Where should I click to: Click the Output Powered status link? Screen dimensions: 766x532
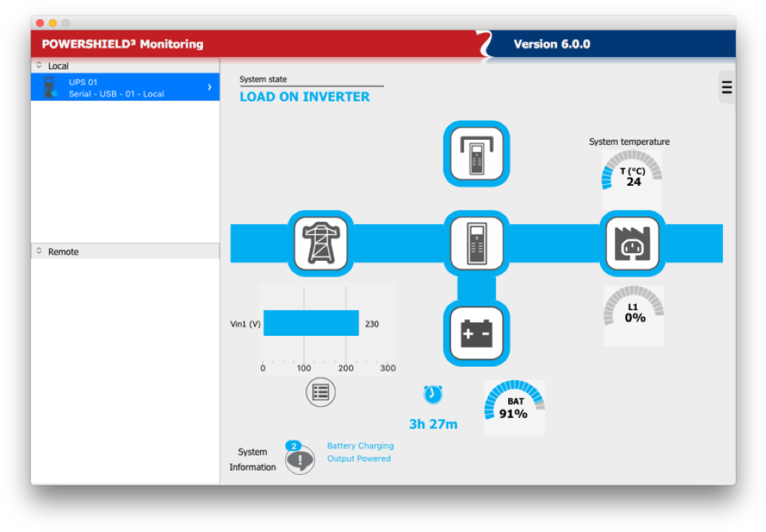(359, 458)
